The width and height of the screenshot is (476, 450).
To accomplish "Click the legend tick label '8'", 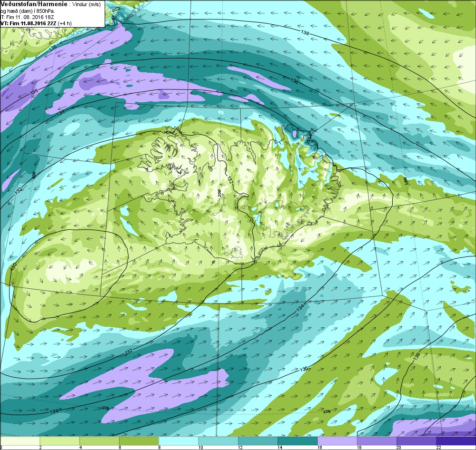I will click(x=159, y=447).
